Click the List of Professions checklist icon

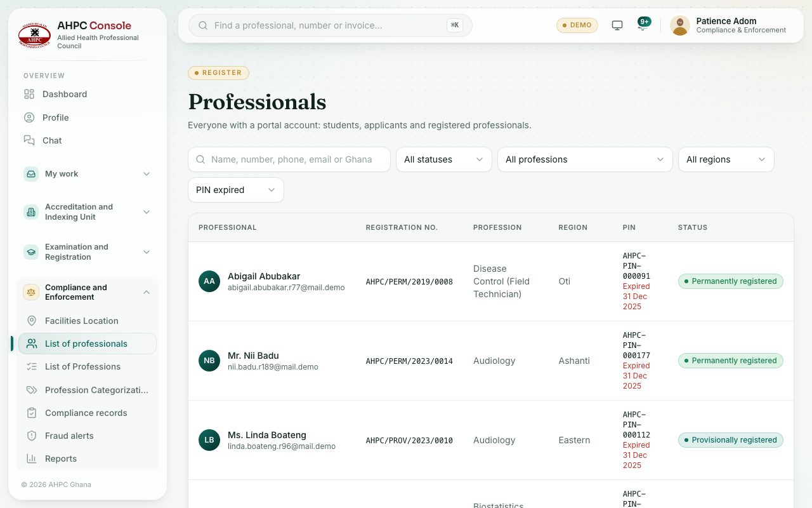pos(32,366)
